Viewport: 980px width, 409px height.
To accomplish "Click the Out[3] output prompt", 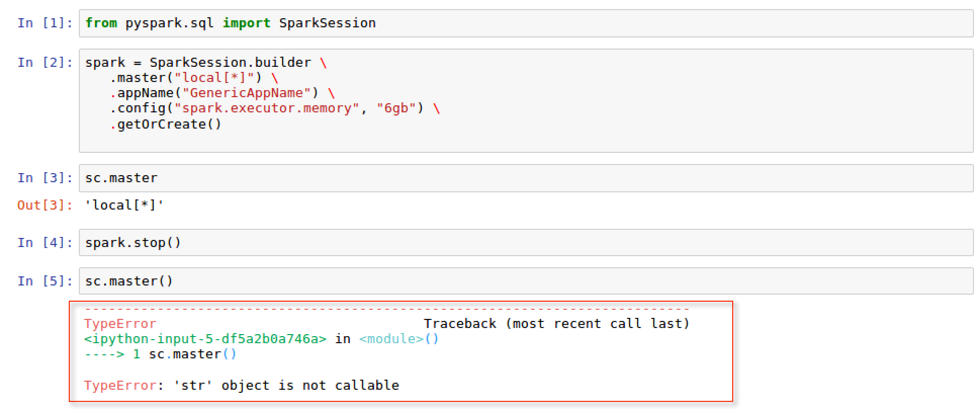I will coord(45,206).
